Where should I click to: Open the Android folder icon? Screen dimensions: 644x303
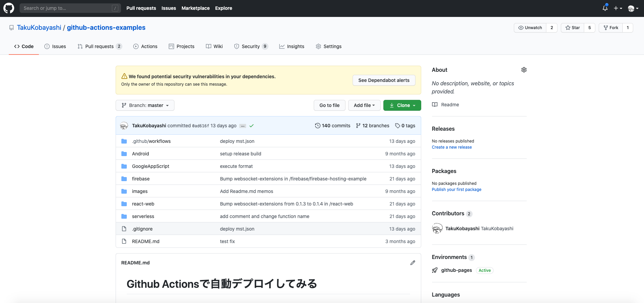[124, 154]
